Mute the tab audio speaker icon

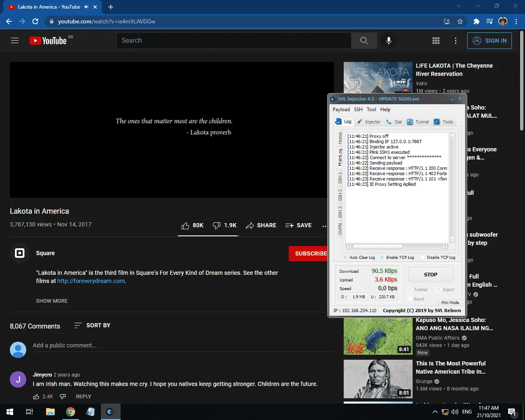click(x=87, y=7)
